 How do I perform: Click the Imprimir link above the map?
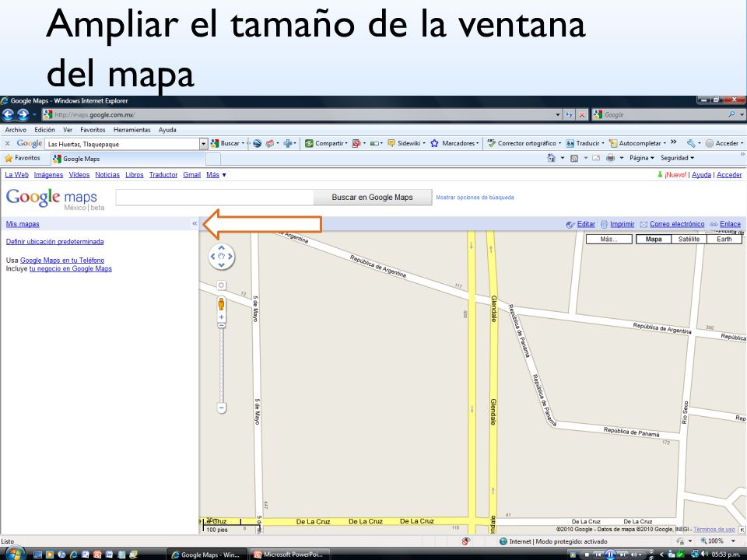coord(622,224)
